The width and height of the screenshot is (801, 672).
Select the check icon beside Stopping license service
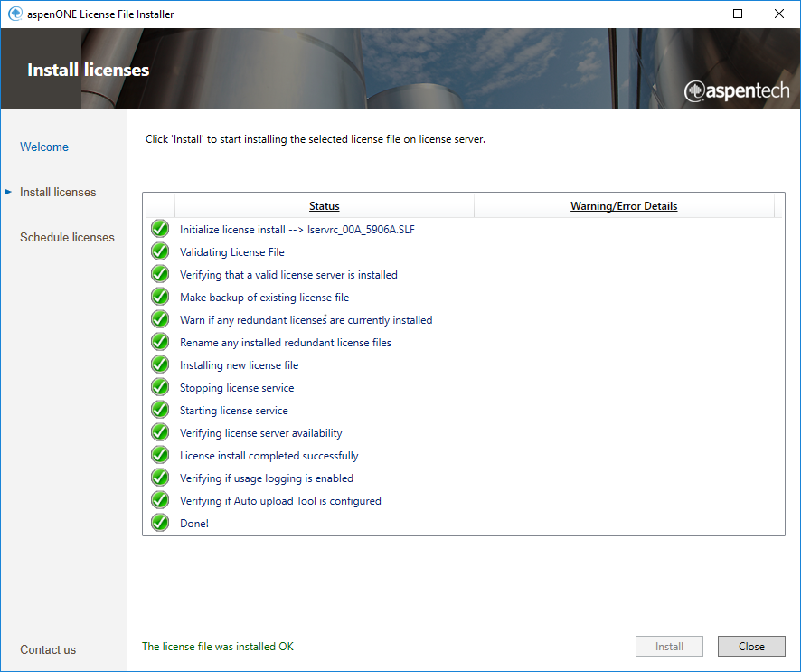click(160, 387)
